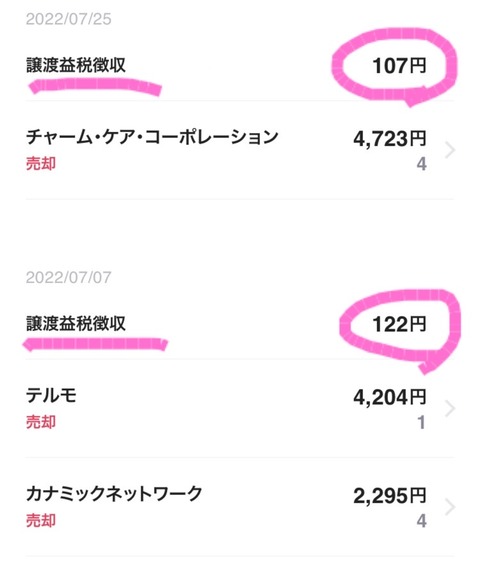
Task: Click the 122円 tax amount
Action: click(399, 324)
